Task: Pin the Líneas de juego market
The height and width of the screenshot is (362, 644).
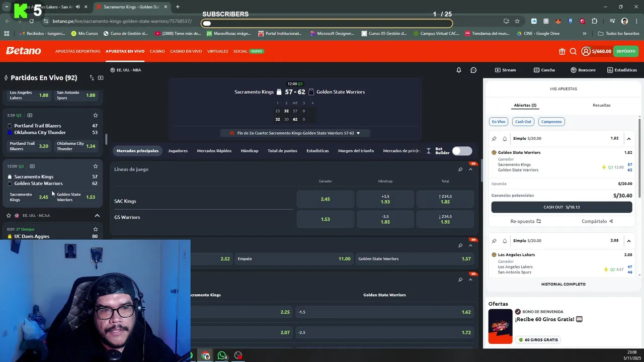Action: (x=460, y=169)
